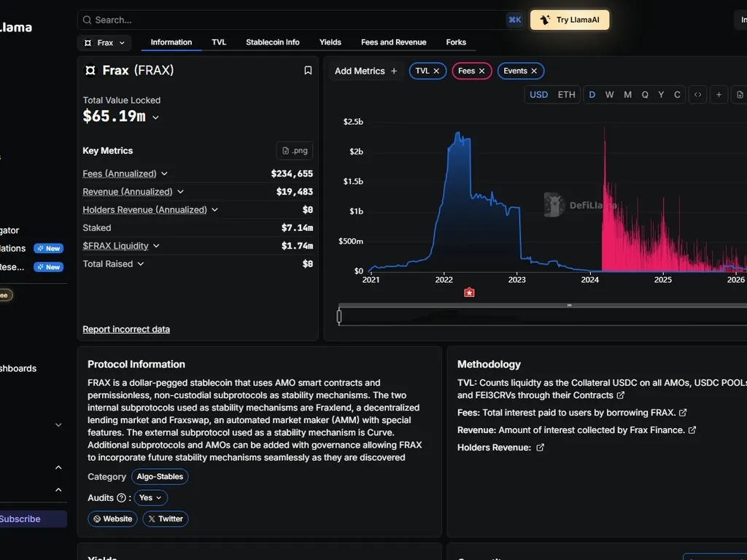Set chart interval to Daily (D)
Screen dimensions: 747x560
click(592, 95)
